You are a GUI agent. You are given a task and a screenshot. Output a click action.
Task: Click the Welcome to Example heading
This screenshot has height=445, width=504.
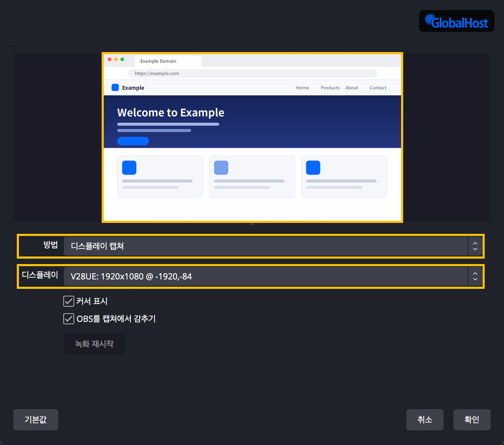pos(171,113)
